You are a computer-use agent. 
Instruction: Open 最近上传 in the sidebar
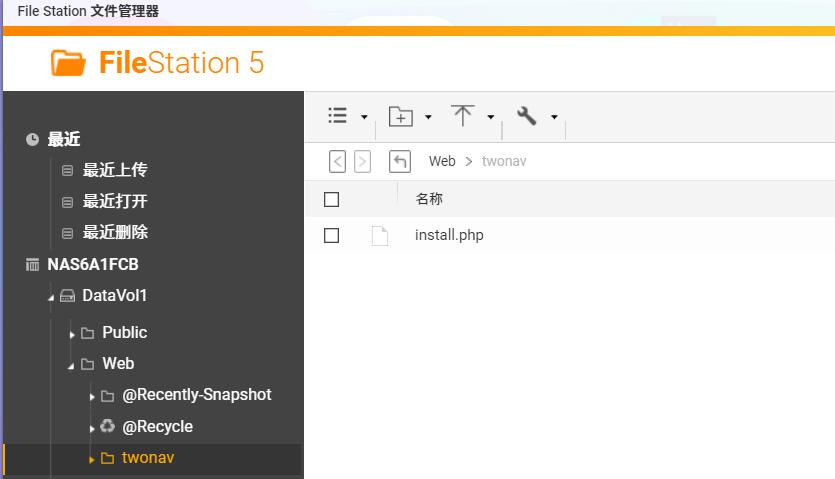[x=114, y=170]
